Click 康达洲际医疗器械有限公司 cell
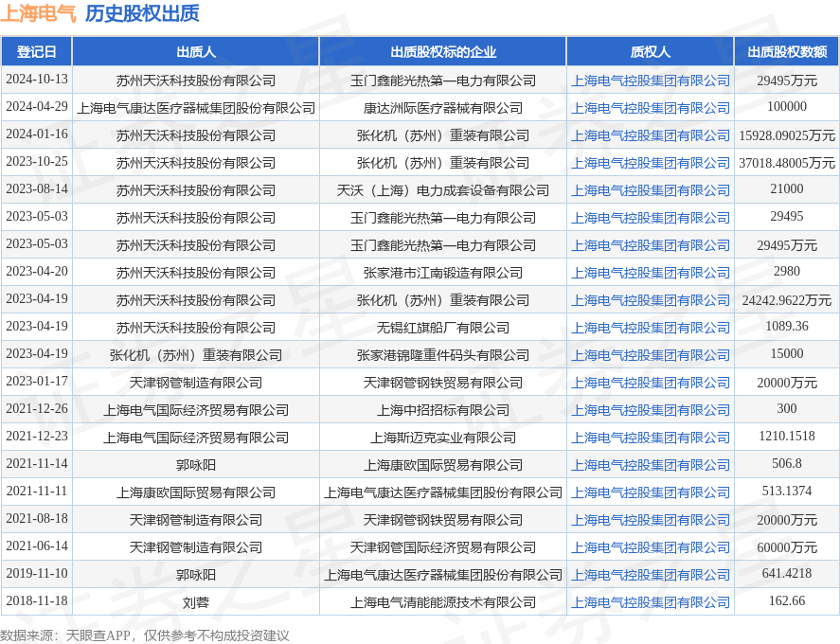840x644 pixels. (442, 108)
